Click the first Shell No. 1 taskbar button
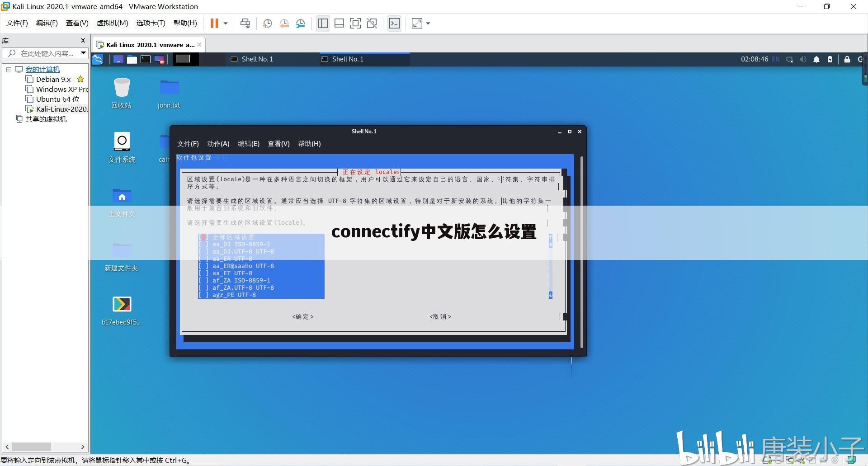This screenshot has width=868, height=466. (271, 59)
